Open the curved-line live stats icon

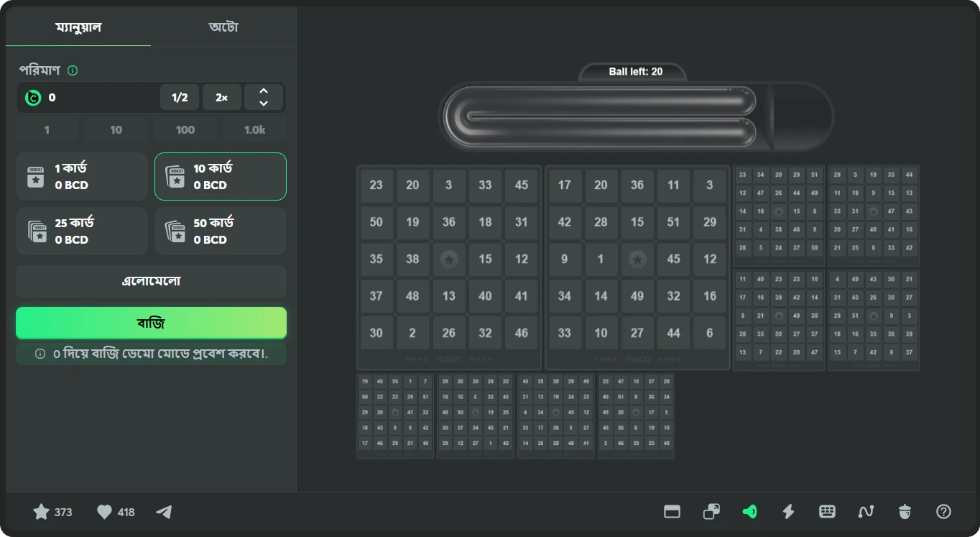click(x=866, y=512)
